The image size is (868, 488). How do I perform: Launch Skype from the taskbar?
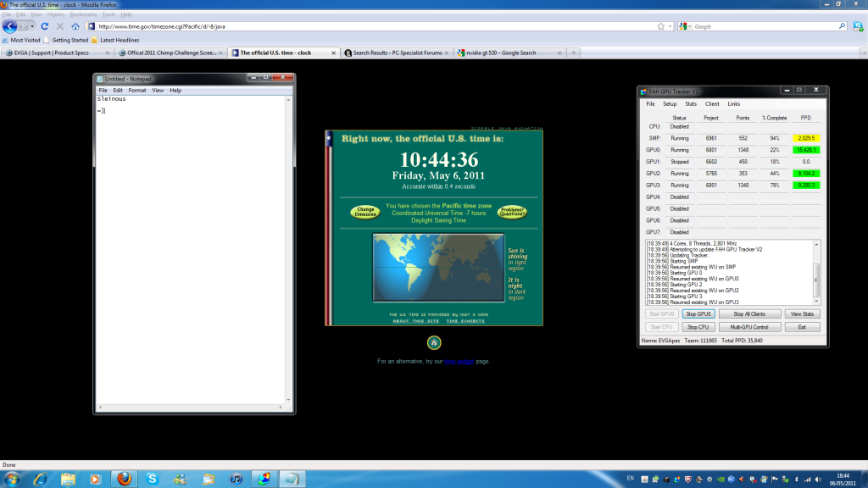(x=152, y=478)
